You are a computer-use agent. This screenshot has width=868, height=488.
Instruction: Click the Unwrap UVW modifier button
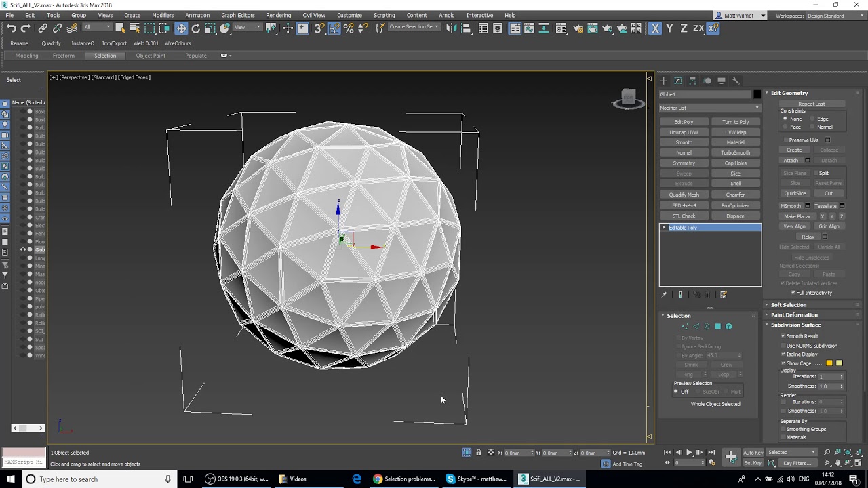click(x=684, y=132)
